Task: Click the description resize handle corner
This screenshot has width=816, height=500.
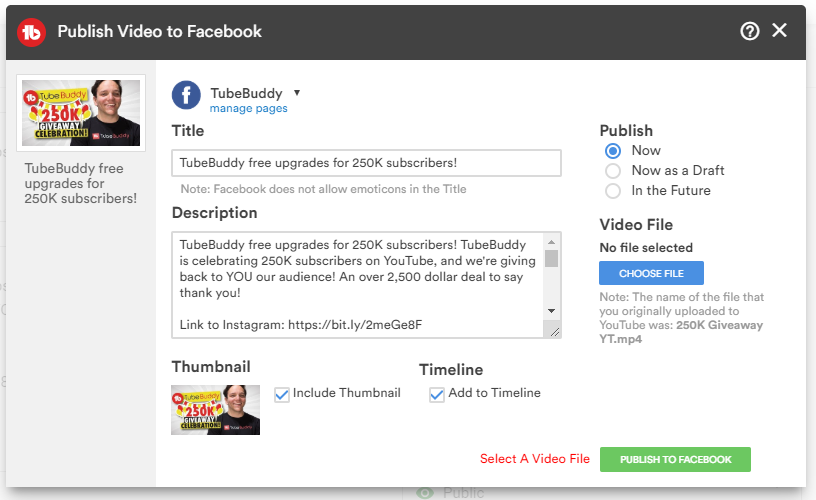Action: click(x=555, y=333)
